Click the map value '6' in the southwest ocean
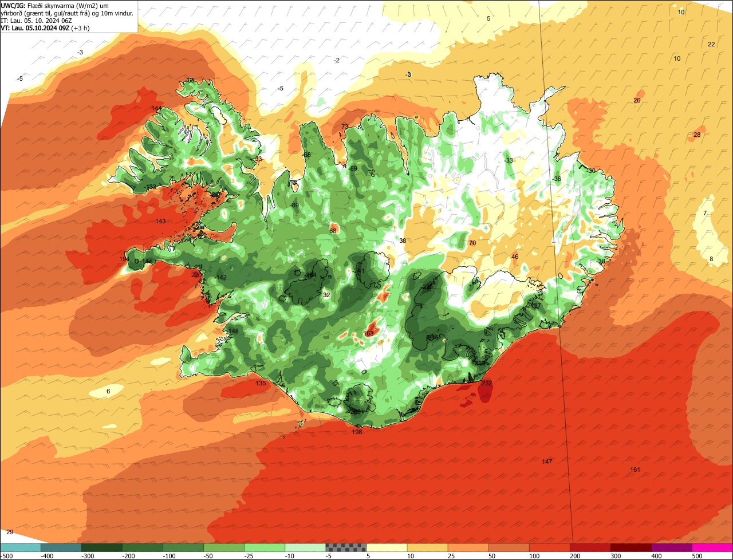The height and width of the screenshot is (560, 733). pyautogui.click(x=108, y=392)
